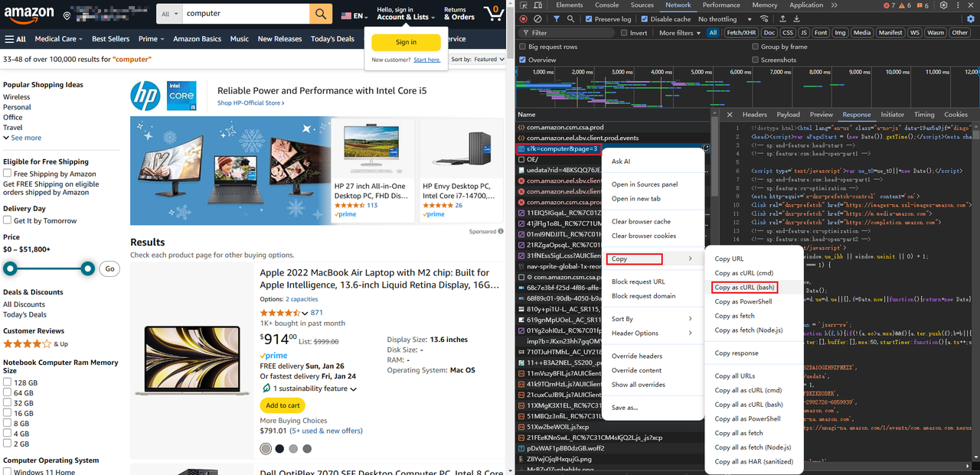
Task: Toggle the network filter funnel icon
Action: tap(557, 19)
